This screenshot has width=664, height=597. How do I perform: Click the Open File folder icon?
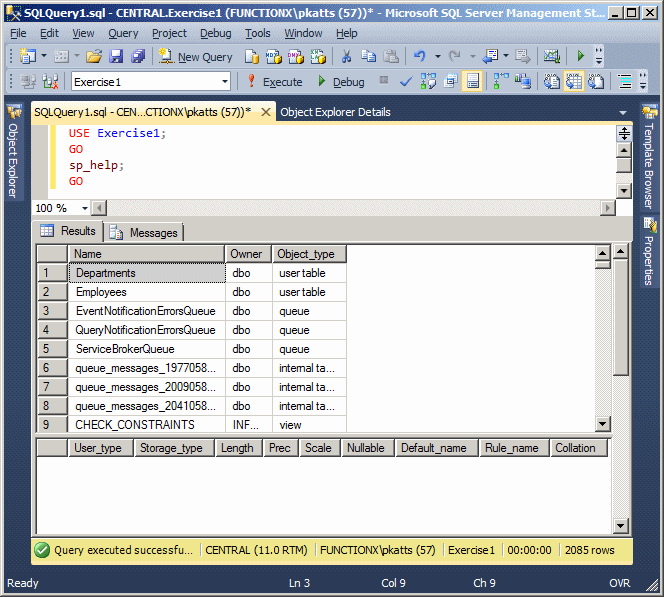click(94, 56)
